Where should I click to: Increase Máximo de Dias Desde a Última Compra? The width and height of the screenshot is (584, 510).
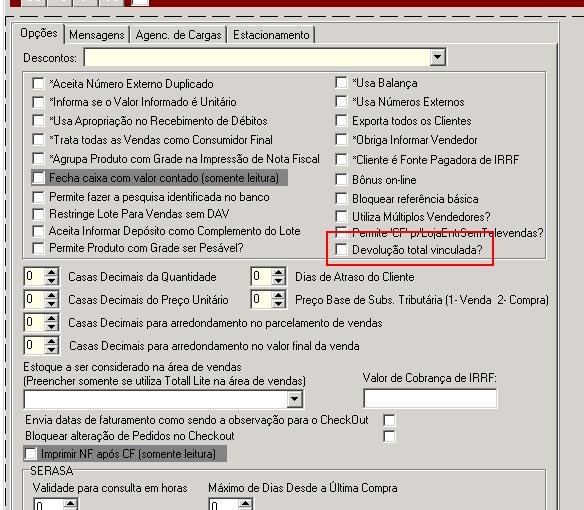[x=245, y=504]
